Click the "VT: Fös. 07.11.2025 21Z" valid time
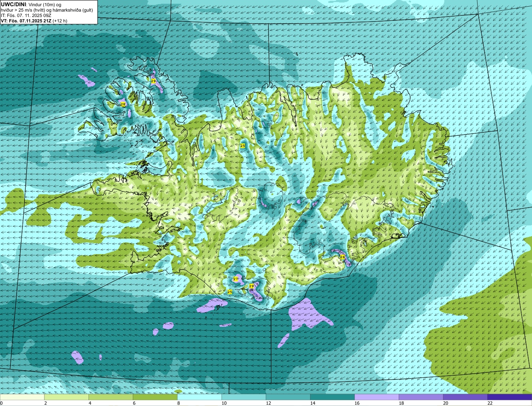532x406 pixels. (26, 21)
